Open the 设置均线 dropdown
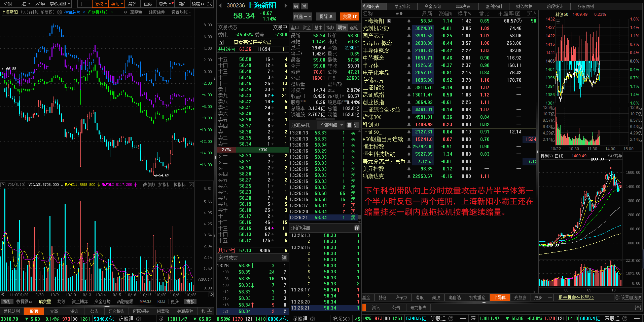 181,12
